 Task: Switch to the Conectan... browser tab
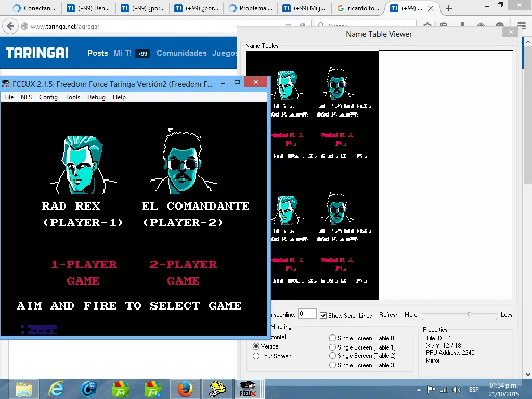(x=34, y=8)
